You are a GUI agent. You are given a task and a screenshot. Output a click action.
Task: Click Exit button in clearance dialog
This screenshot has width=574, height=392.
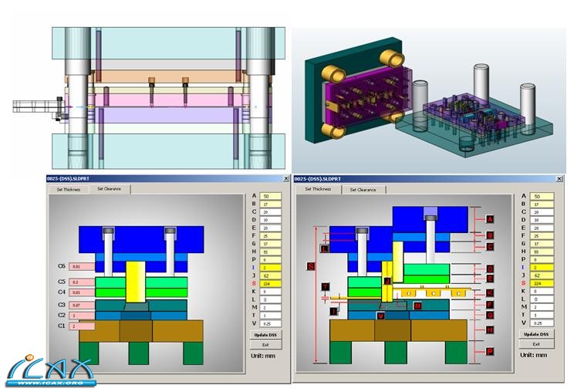[265, 345]
